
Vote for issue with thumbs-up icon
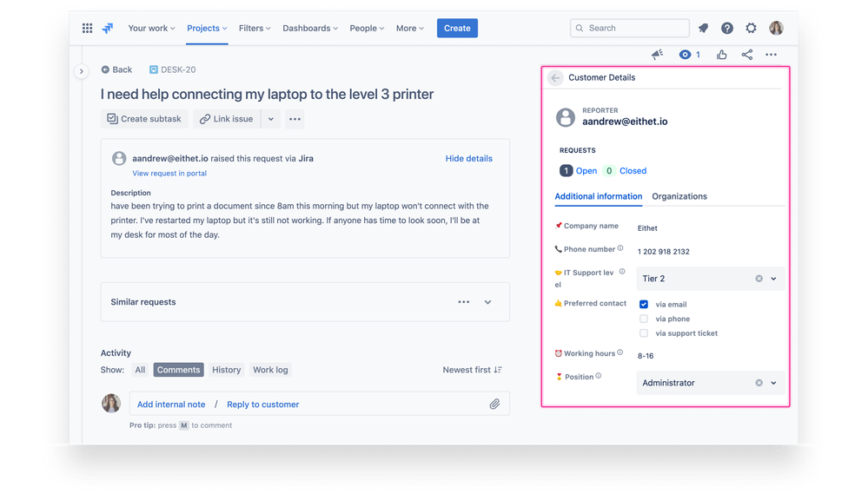point(721,54)
